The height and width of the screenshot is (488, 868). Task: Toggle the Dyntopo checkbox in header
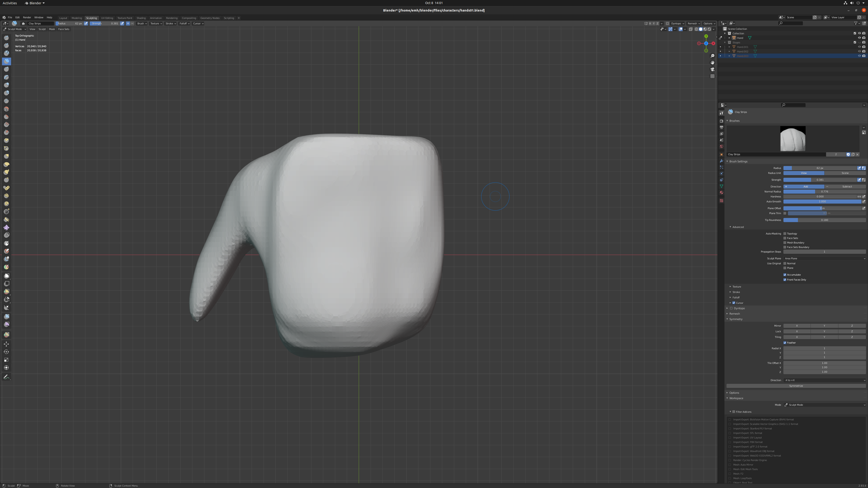[x=668, y=23]
